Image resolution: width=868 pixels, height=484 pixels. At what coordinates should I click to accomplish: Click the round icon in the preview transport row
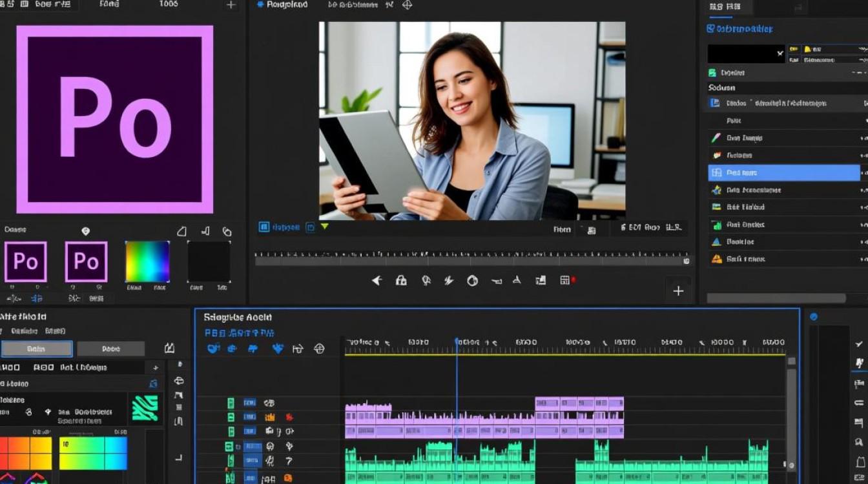pos(473,280)
